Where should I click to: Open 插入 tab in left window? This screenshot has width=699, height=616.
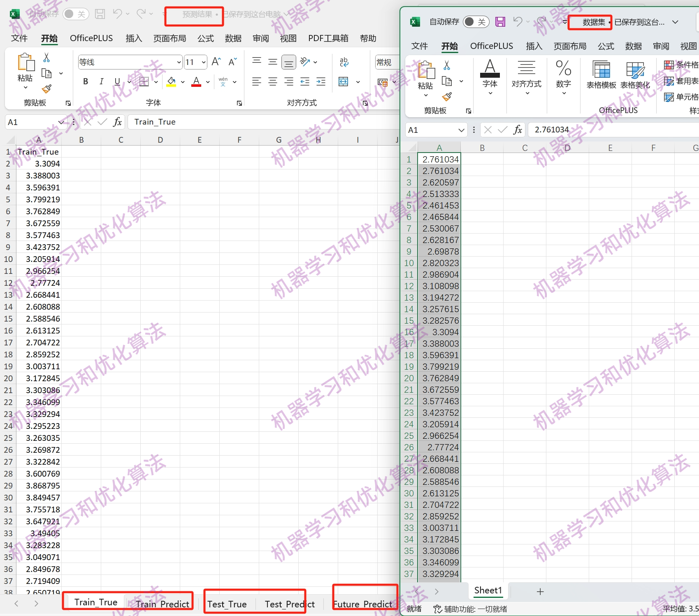[x=134, y=38]
